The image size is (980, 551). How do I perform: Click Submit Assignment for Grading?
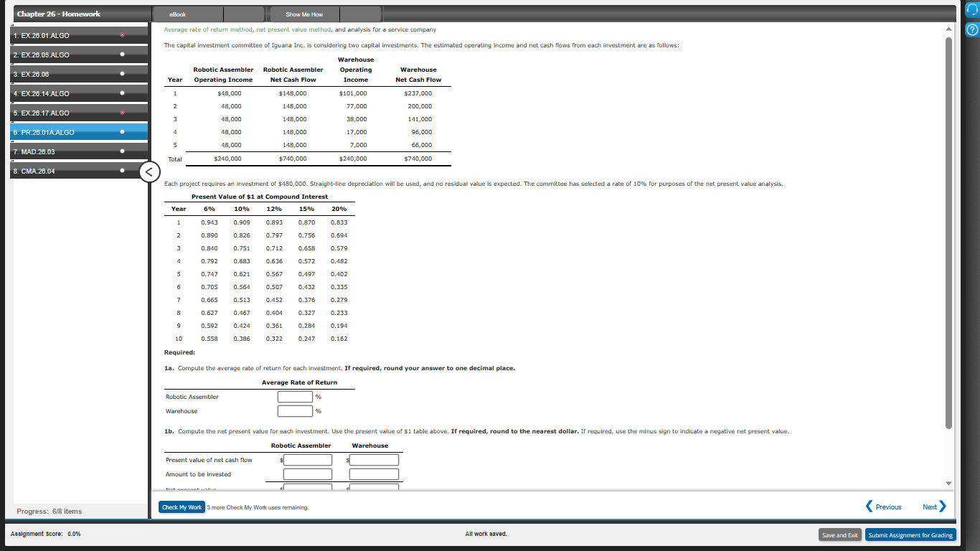point(911,535)
